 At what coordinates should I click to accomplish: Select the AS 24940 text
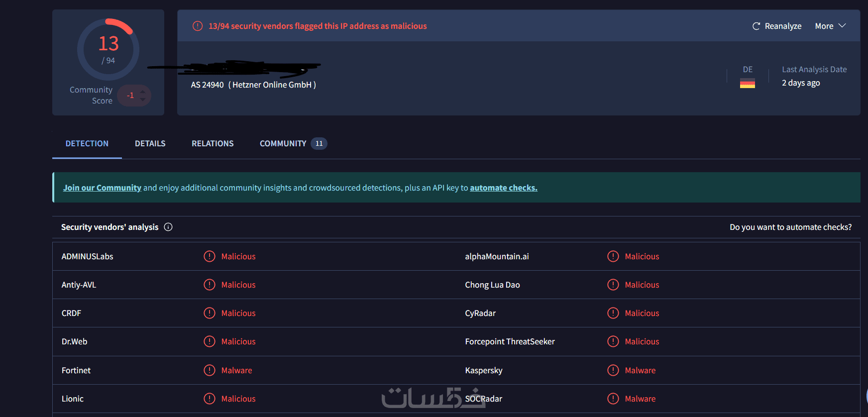tap(208, 85)
